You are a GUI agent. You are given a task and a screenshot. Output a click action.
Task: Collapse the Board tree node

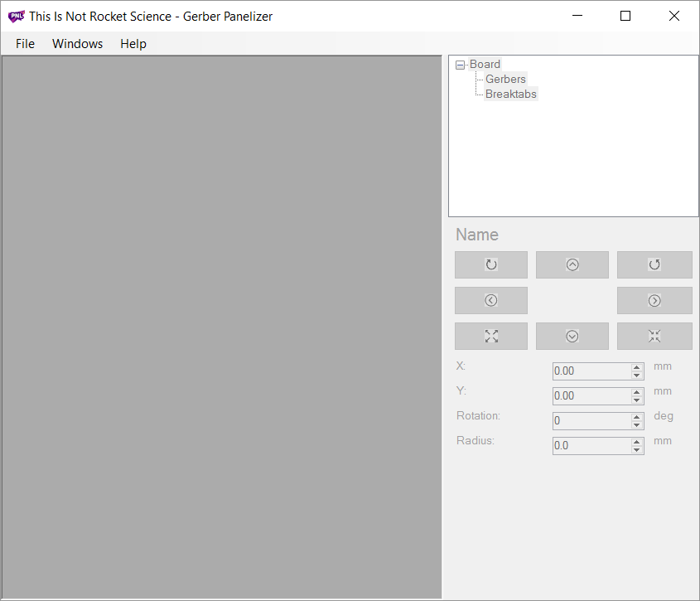coord(460,65)
